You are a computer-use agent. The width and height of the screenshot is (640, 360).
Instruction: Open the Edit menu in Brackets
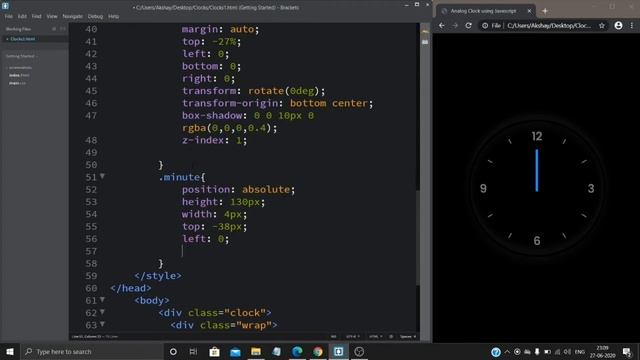22,16
